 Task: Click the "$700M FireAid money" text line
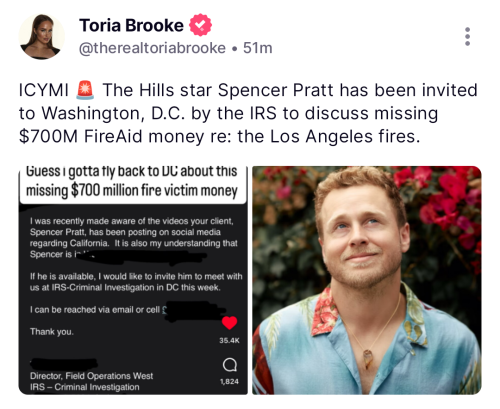click(111, 136)
